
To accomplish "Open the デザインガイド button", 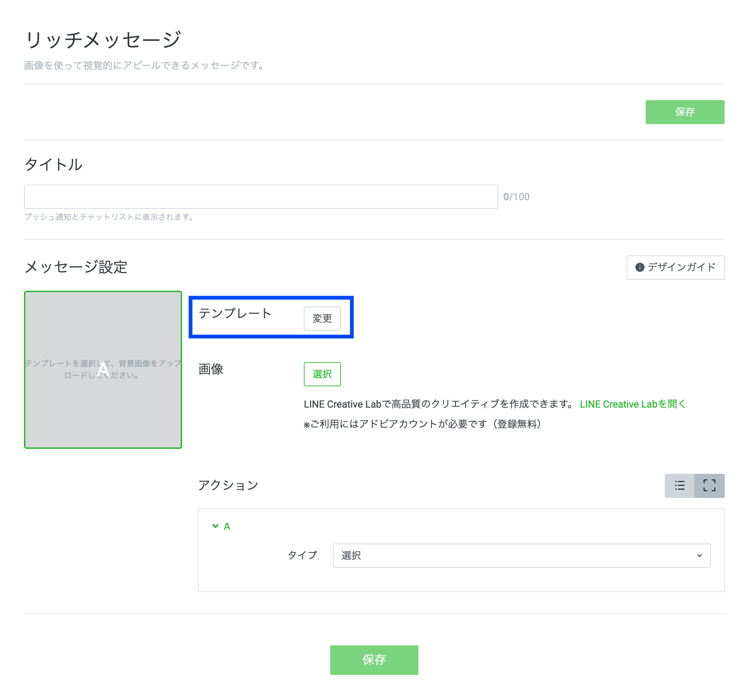I will pyautogui.click(x=675, y=267).
